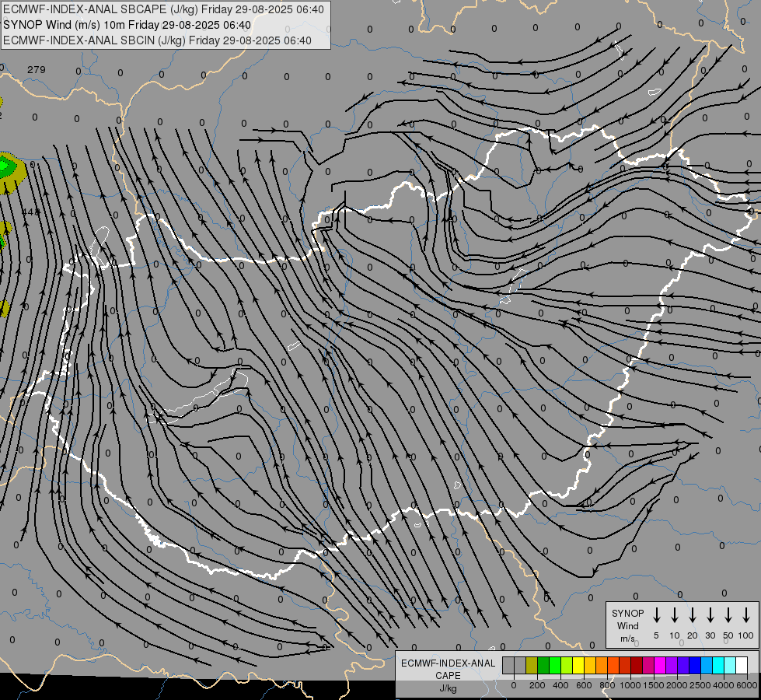This screenshot has width=761, height=700.
Task: Click the 'SYNOP Wind (m/s) 10m' title line
Action: coord(127,25)
